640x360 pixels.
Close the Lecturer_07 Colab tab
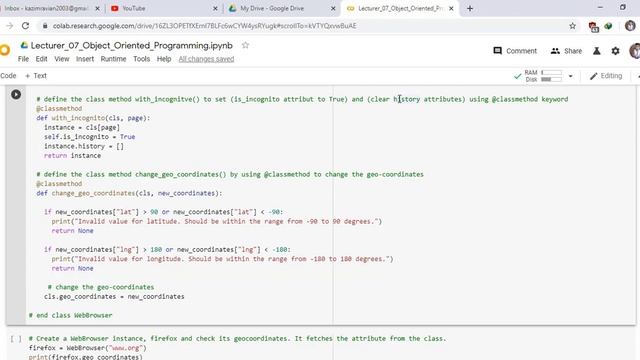click(x=451, y=8)
